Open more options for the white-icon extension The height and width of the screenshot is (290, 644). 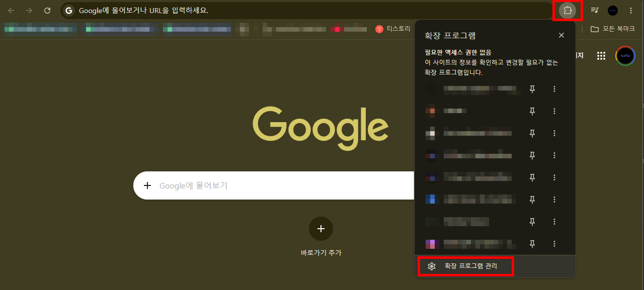tap(554, 133)
